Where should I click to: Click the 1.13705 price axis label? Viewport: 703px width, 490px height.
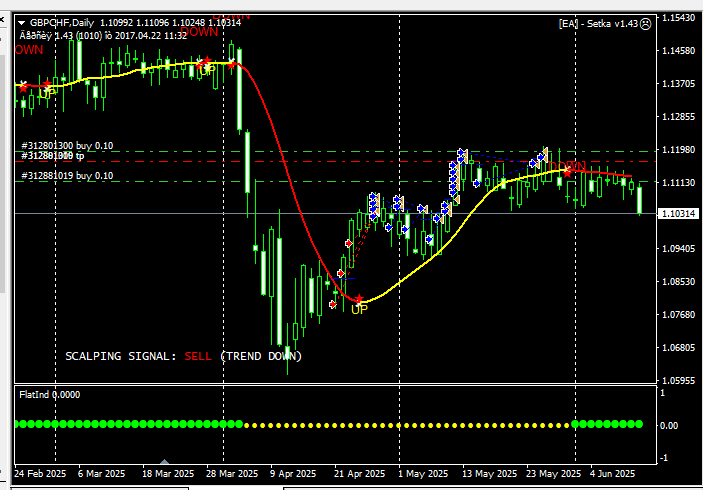(679, 84)
